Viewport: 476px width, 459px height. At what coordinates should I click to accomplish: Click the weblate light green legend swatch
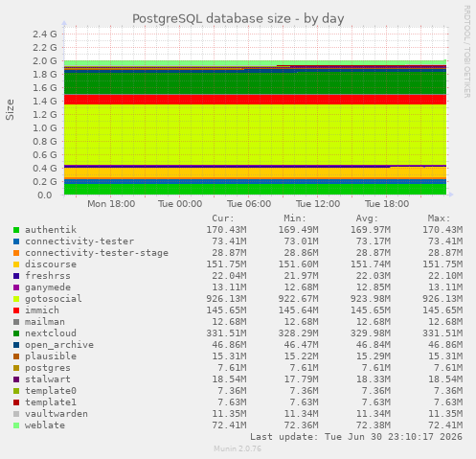coord(16,425)
